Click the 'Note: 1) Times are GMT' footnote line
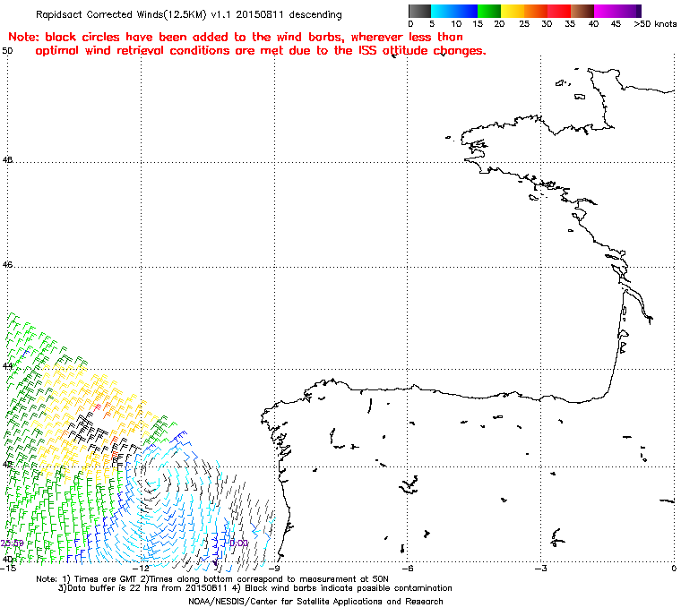The image size is (681, 616). tap(212, 579)
